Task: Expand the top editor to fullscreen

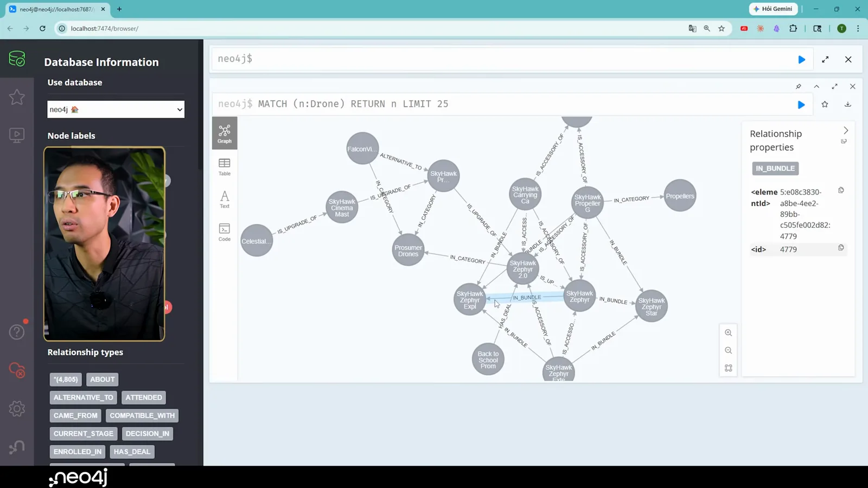Action: tap(825, 60)
